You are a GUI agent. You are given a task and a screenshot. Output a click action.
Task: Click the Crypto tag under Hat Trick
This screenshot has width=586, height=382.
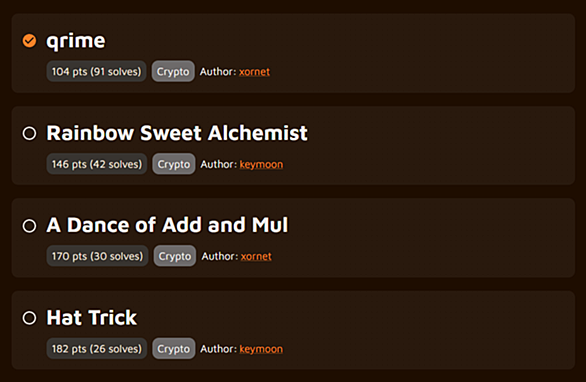click(x=173, y=349)
